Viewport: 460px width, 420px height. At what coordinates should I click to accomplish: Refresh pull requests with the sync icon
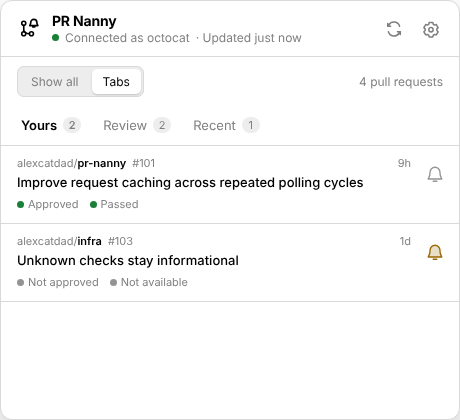(394, 29)
